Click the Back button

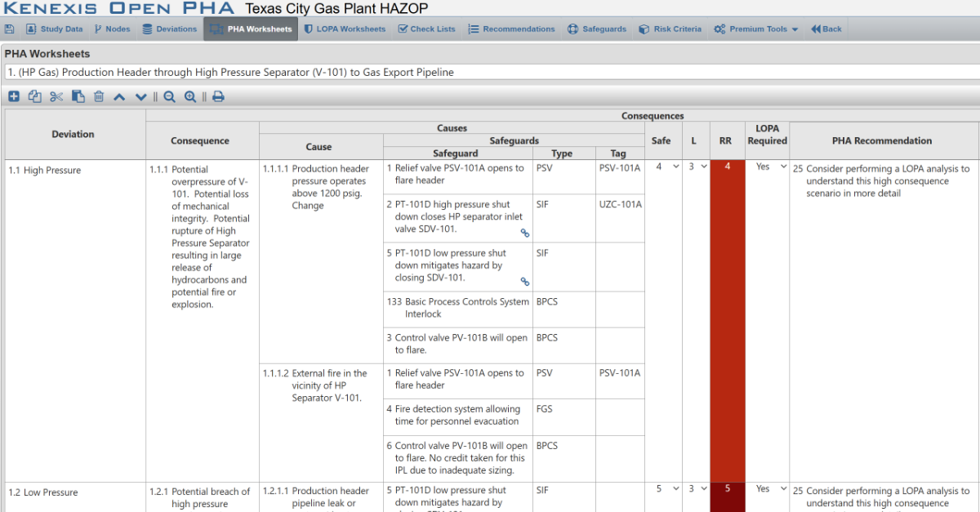click(x=826, y=29)
